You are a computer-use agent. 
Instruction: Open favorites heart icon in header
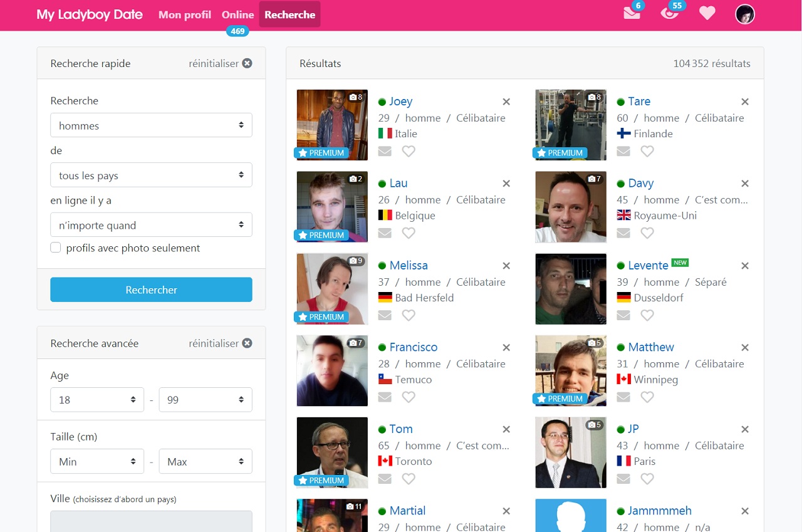point(707,14)
